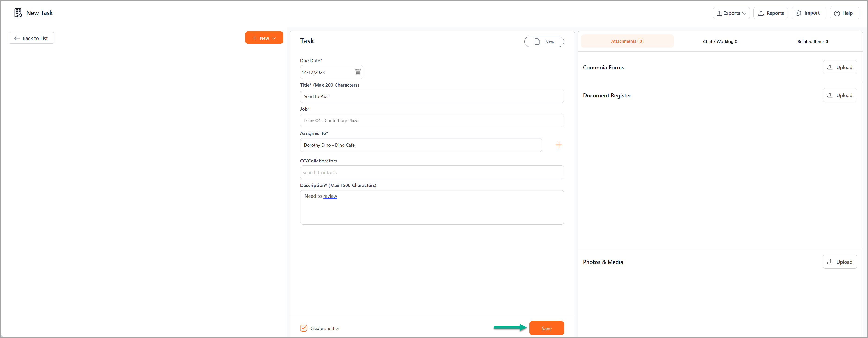Screen dimensions: 868x338
Task: Click the New Task building icon
Action: tap(18, 13)
